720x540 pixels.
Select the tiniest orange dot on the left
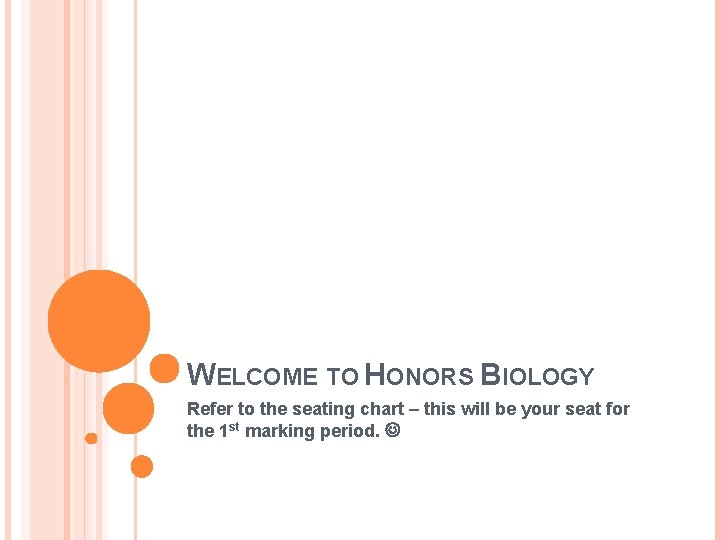click(x=91, y=438)
